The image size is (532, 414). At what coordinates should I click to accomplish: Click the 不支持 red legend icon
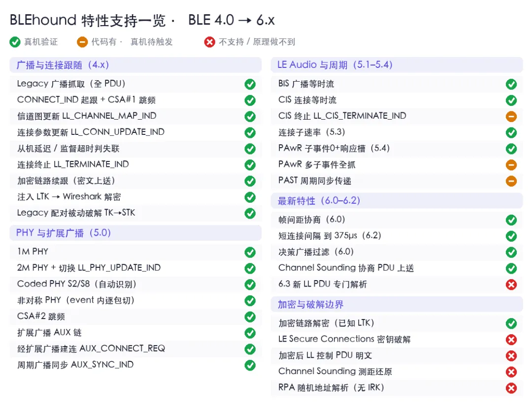210,42
